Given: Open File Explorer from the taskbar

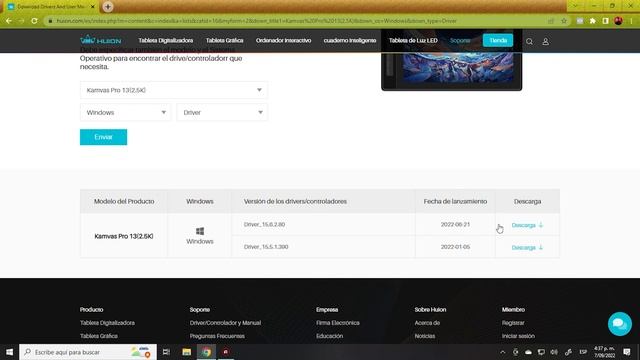Looking at the screenshot, I should click(x=187, y=352).
